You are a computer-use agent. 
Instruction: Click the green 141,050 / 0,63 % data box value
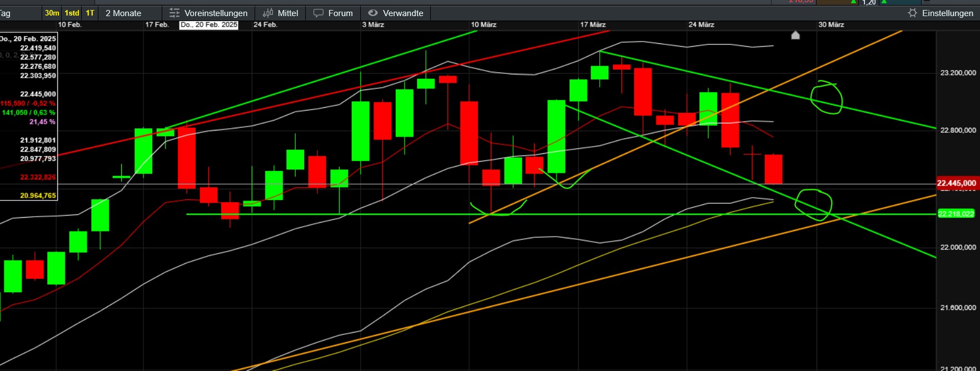tap(28, 113)
